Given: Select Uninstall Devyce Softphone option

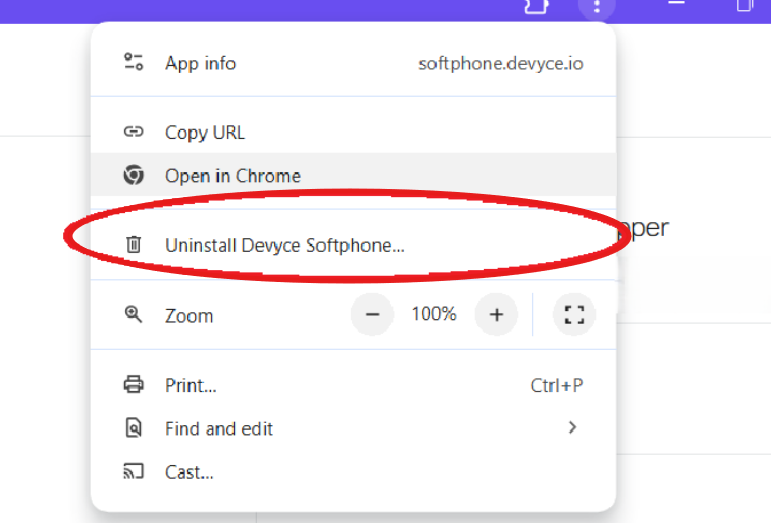Looking at the screenshot, I should [x=353, y=245].
